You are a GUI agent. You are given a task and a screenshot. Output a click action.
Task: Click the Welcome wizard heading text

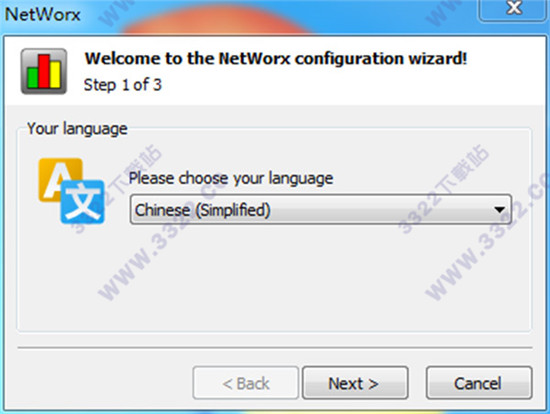[x=276, y=58]
